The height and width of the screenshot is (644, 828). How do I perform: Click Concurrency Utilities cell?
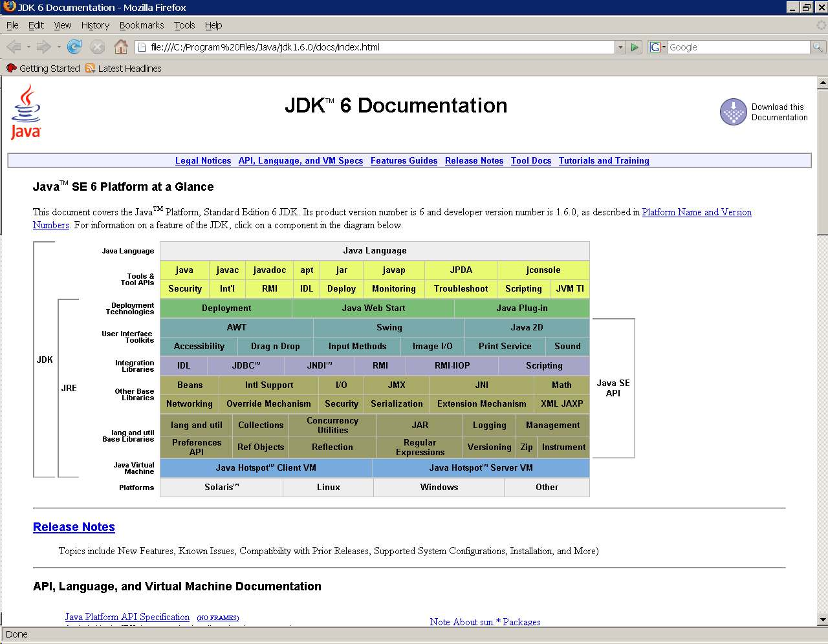[x=332, y=425]
